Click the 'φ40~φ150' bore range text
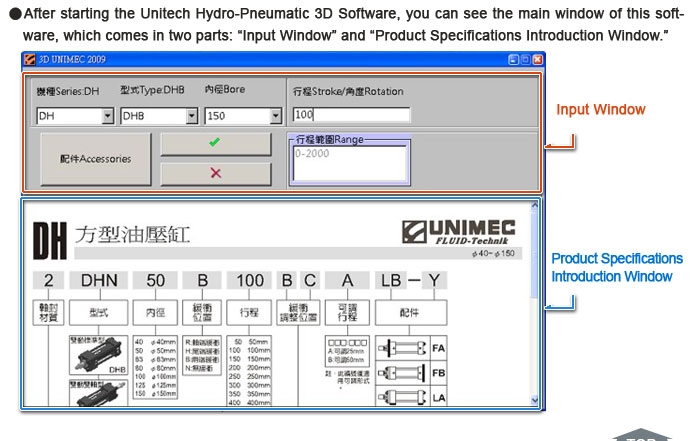The height and width of the screenshot is (441, 695). coord(493,254)
